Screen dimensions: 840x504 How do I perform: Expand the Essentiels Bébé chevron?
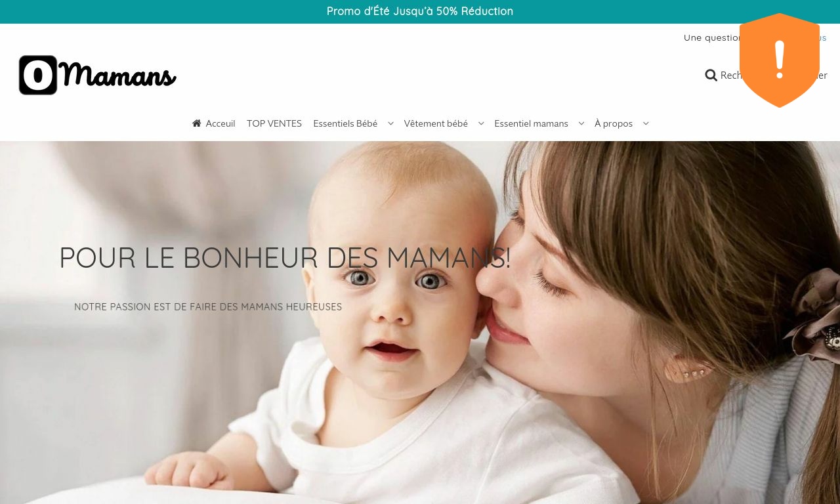(390, 123)
